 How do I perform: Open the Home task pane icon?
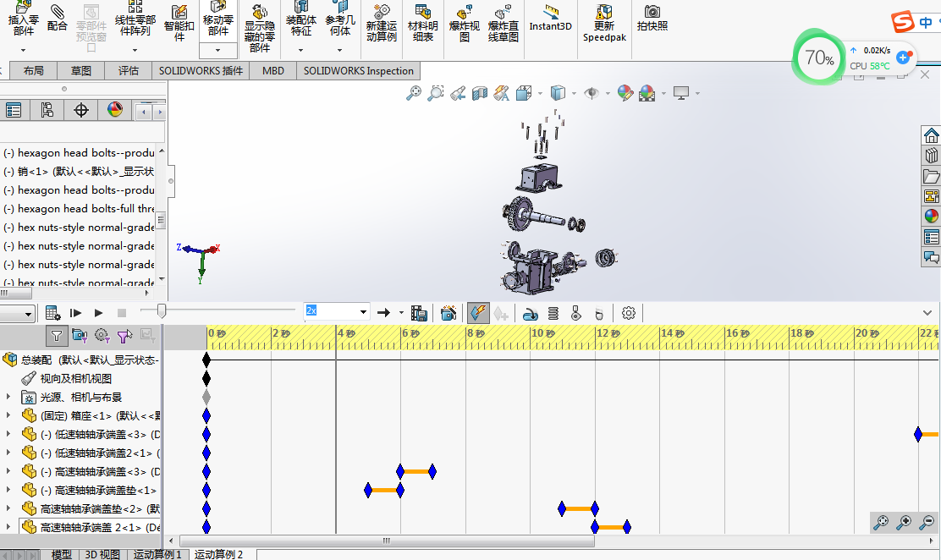coord(932,135)
